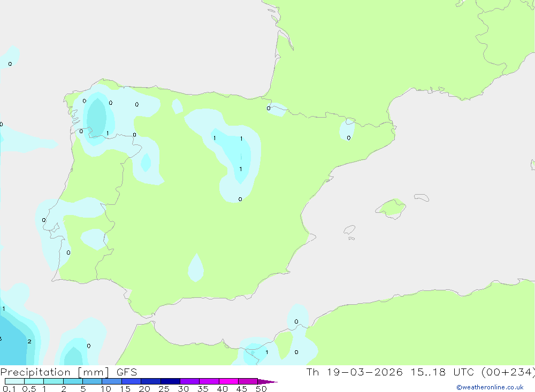The height and width of the screenshot is (392, 535).
Task: Select the legend color between 25 and 30
Action: click(170, 381)
